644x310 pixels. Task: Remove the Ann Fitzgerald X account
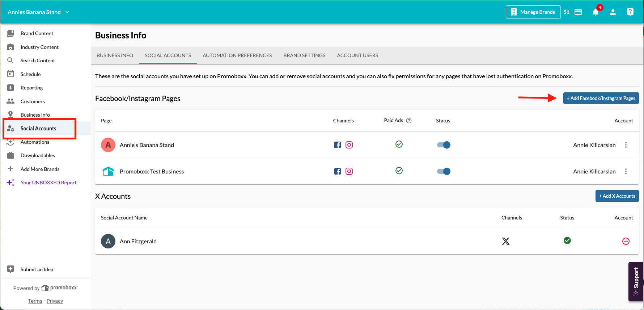pyautogui.click(x=626, y=241)
